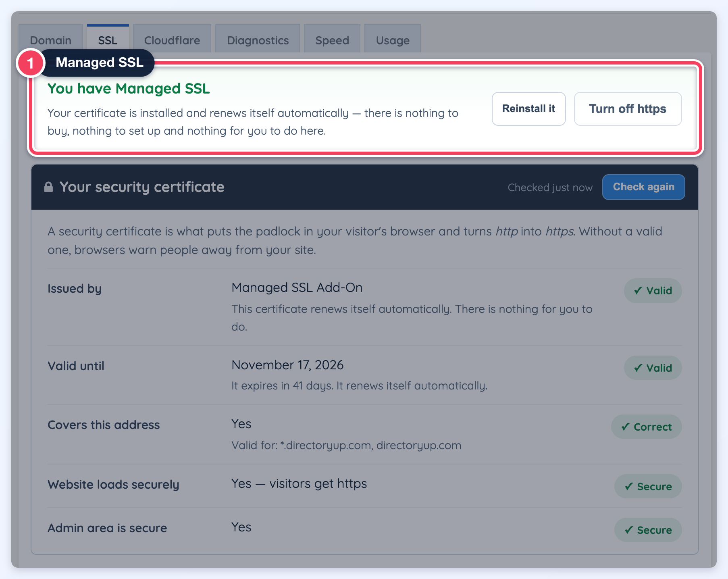Click the padlock icon beside Your security certificate

(48, 187)
